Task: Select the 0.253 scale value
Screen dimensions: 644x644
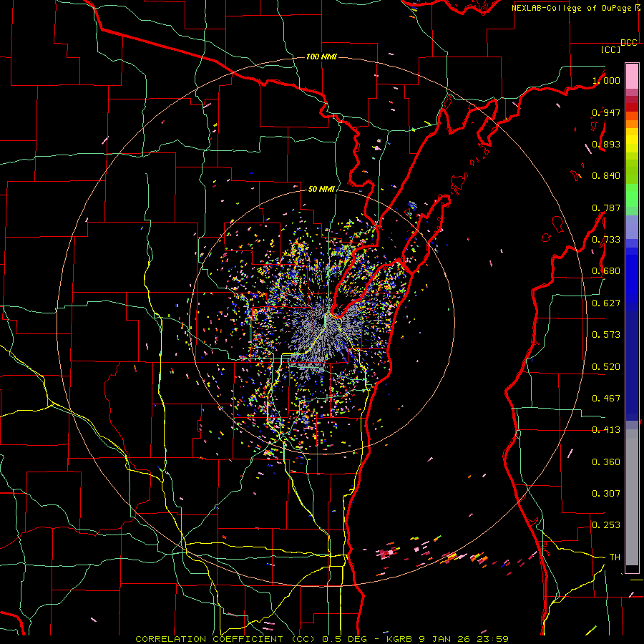Action: pyautogui.click(x=606, y=525)
